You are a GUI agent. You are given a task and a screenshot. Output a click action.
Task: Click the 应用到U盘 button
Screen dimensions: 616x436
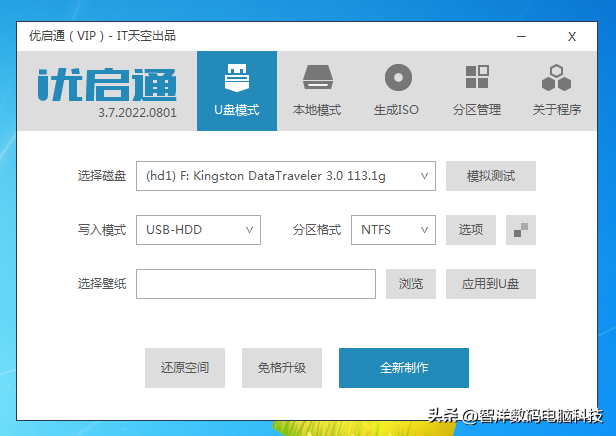[491, 284]
